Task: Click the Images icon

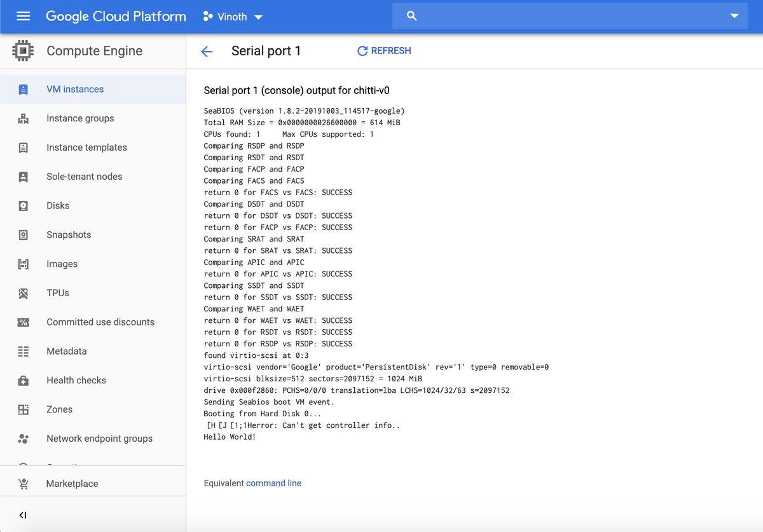Action: [x=24, y=264]
